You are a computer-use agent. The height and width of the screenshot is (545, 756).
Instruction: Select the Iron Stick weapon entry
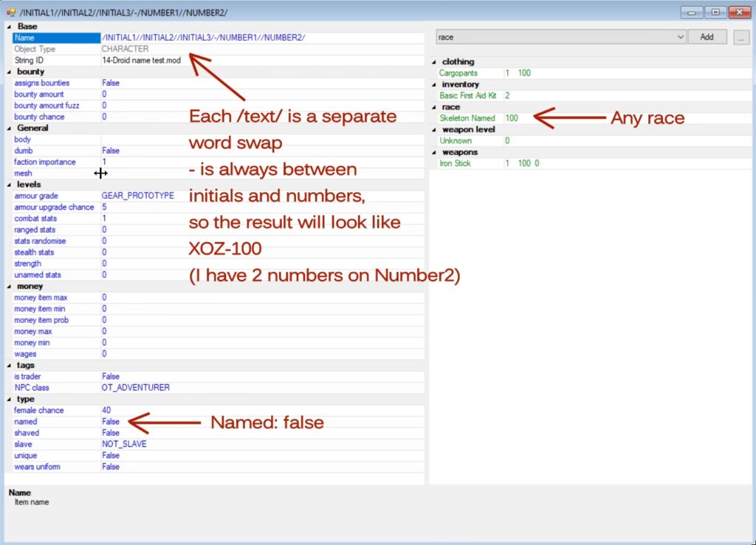coord(455,163)
